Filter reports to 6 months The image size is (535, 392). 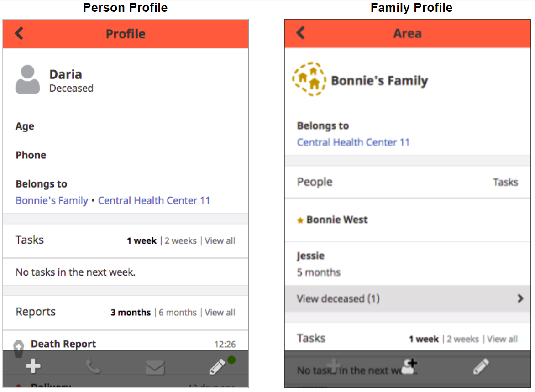[x=178, y=313]
